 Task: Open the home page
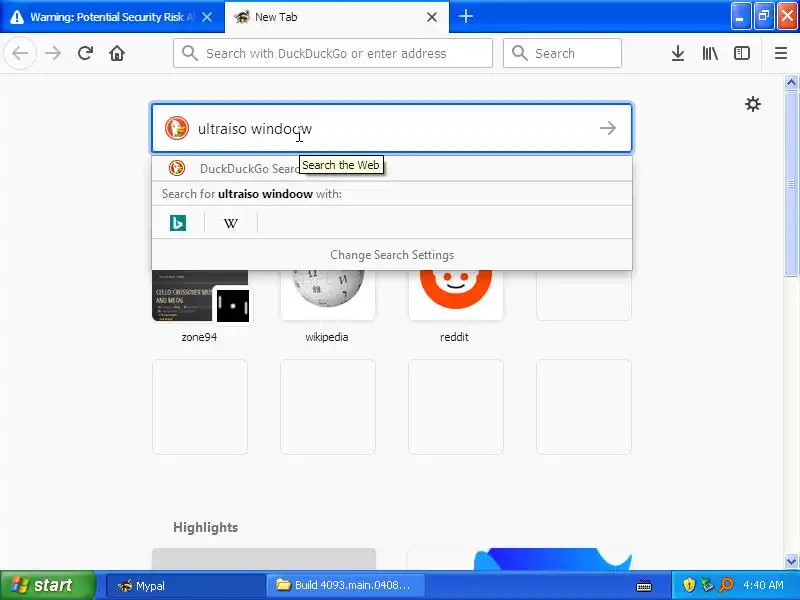(117, 53)
